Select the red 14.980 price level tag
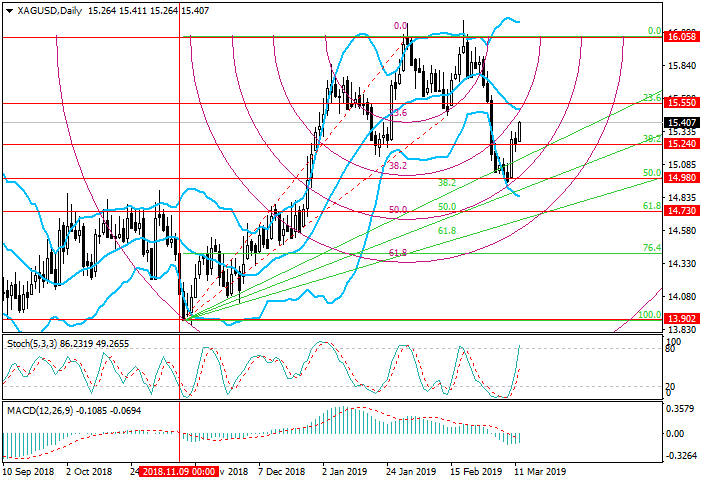703x483 pixels. [x=683, y=179]
